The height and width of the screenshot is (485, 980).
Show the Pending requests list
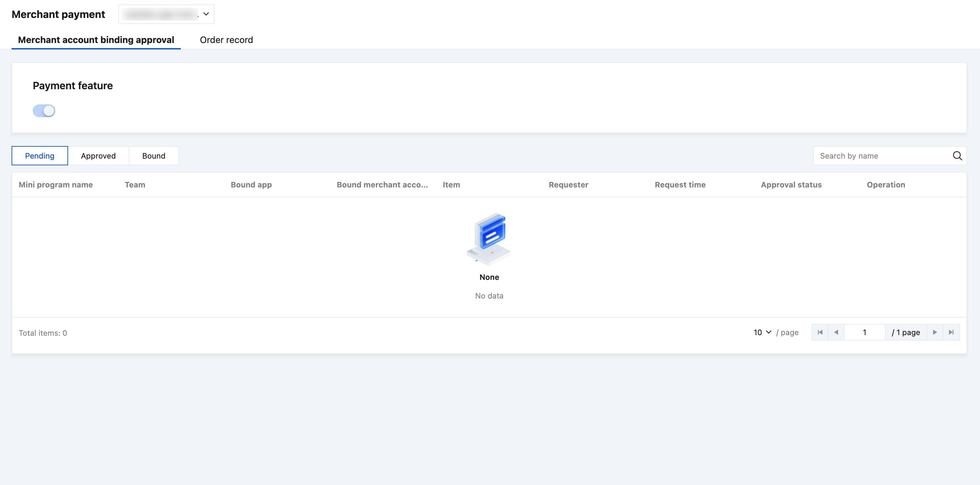click(x=39, y=156)
